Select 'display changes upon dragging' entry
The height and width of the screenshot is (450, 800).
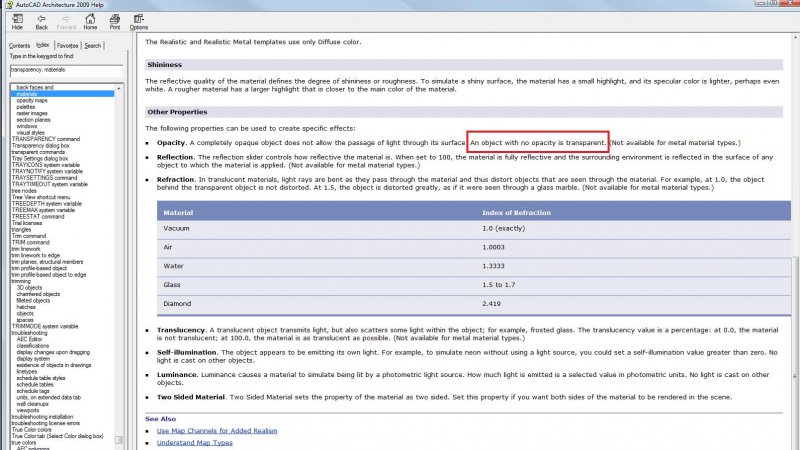(x=53, y=352)
